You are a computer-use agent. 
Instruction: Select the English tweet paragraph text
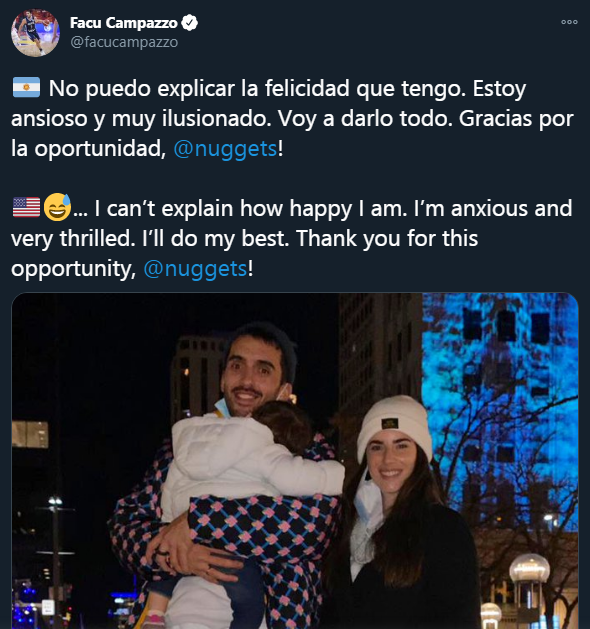coord(292,238)
